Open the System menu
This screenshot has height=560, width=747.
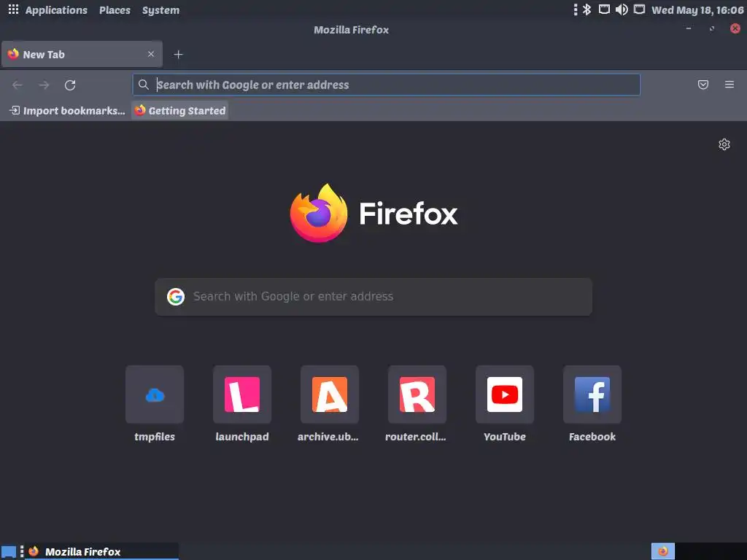(x=160, y=10)
